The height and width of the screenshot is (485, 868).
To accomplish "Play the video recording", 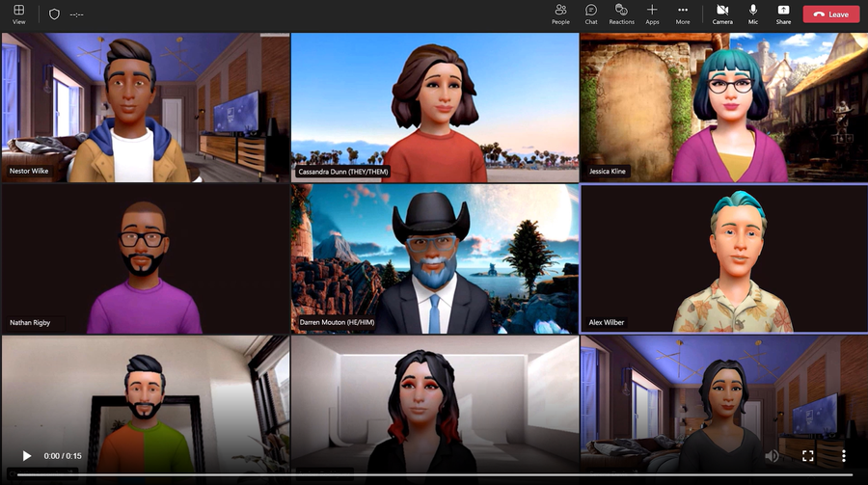I will click(26, 456).
